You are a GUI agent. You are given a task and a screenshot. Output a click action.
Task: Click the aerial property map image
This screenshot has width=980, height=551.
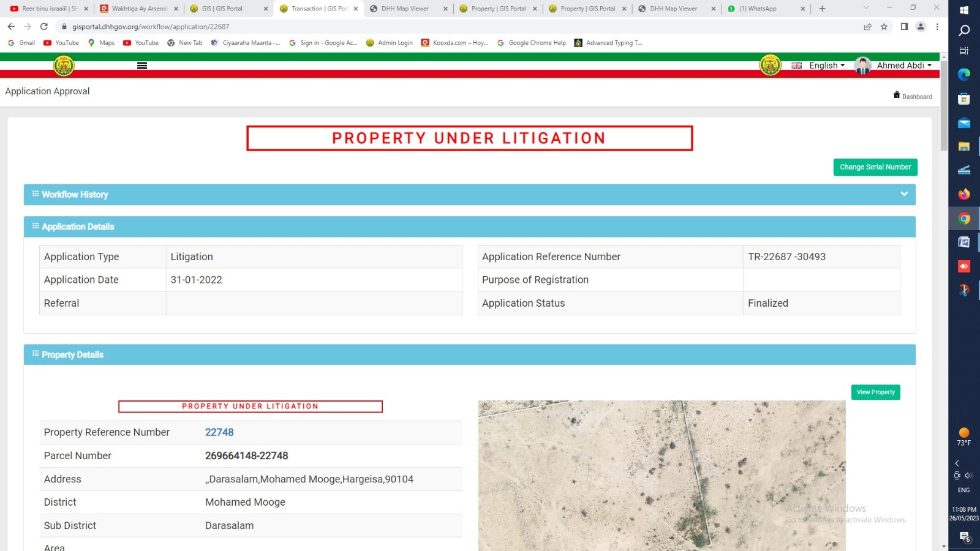coord(661,476)
